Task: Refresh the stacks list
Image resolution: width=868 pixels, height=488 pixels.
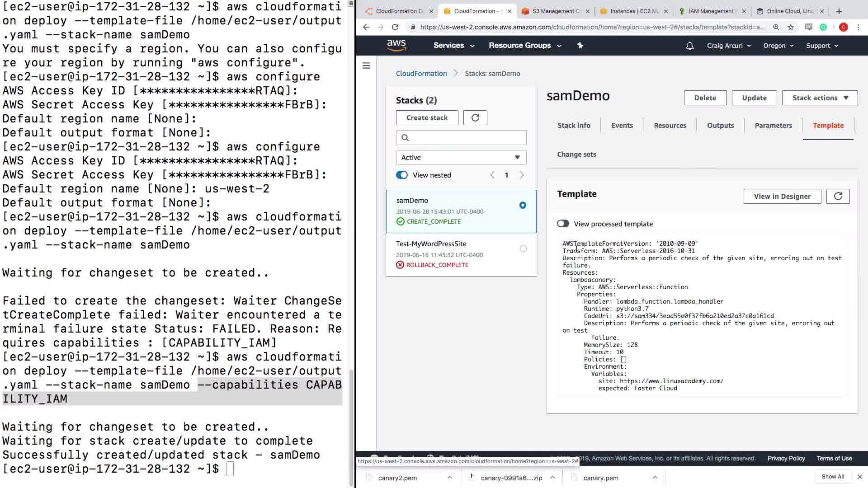Action: (x=475, y=117)
